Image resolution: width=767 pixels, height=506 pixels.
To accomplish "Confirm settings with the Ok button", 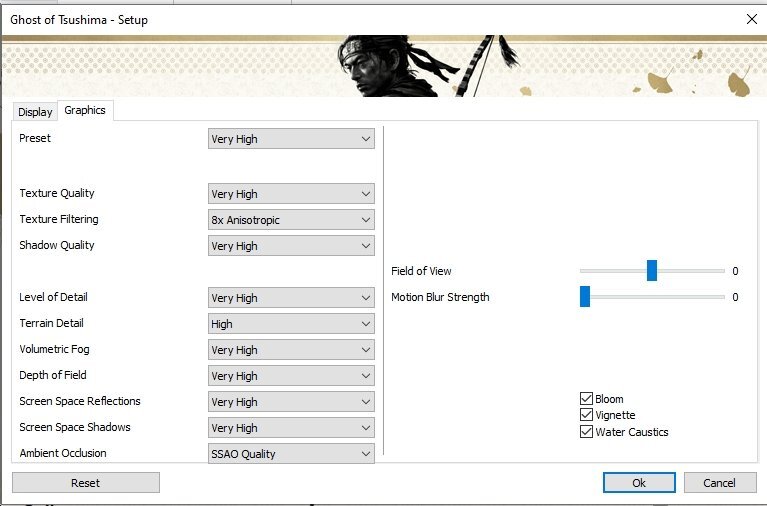I will (x=639, y=483).
